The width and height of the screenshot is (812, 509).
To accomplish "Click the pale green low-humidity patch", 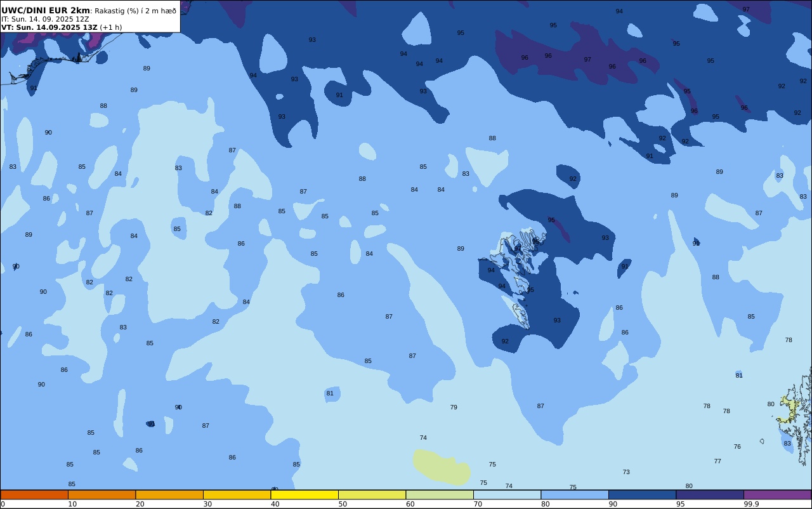I will pos(442,467).
